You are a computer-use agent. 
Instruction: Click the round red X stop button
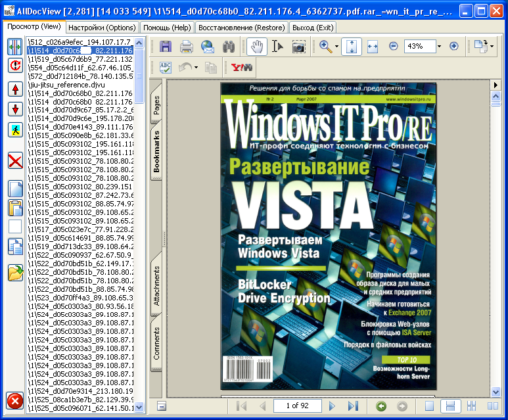[15, 402]
